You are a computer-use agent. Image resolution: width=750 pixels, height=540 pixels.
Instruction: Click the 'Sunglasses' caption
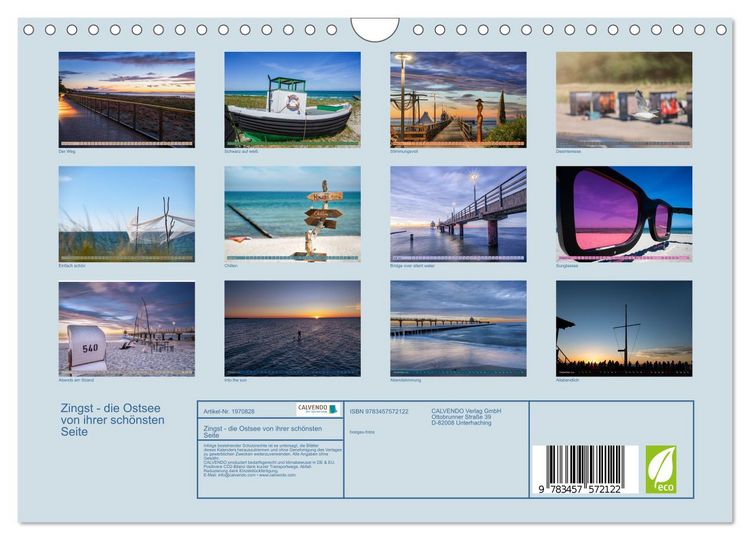(567, 265)
